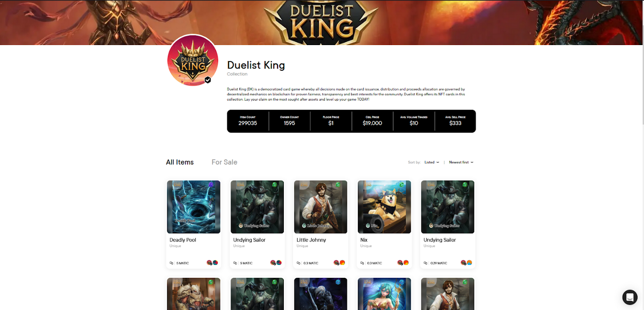Select the Deadly Pool whirlpool thumbnail

(194, 207)
